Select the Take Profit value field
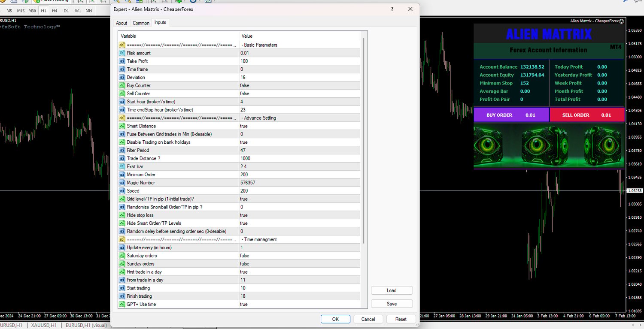This screenshot has width=644, height=329. click(300, 61)
